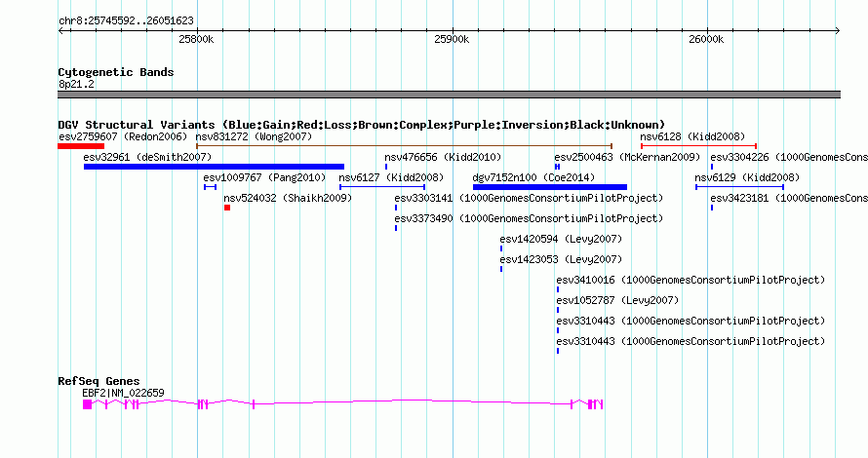Select the blue glyph under esv2500463
The height and width of the screenshot is (458, 868).
point(558,167)
